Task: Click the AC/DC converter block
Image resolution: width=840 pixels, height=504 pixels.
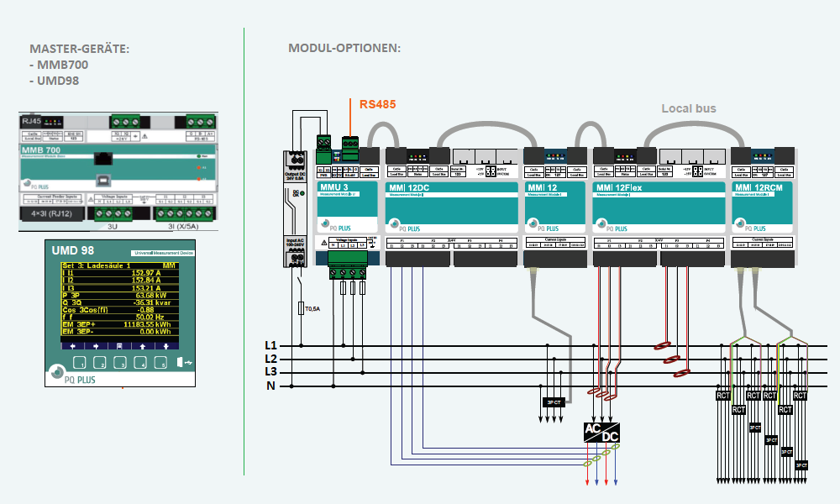Action: click(x=601, y=433)
